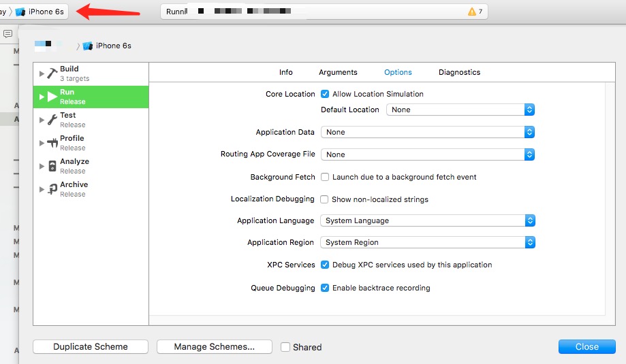Click the Running status activity field

(324, 12)
